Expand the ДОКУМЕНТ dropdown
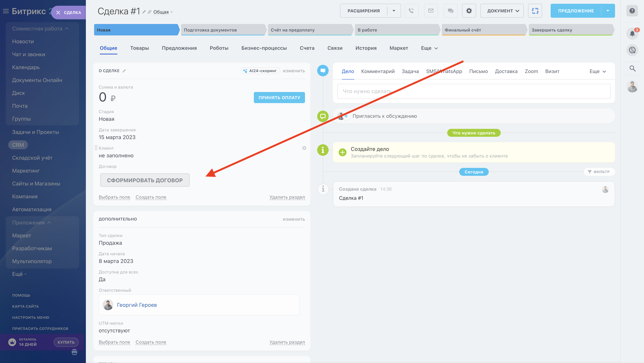644x363 pixels. [x=502, y=11]
